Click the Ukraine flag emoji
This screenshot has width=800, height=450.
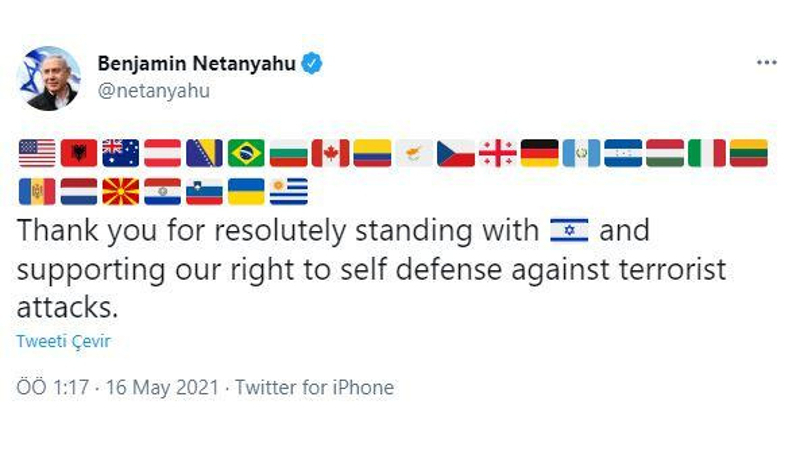246,191
